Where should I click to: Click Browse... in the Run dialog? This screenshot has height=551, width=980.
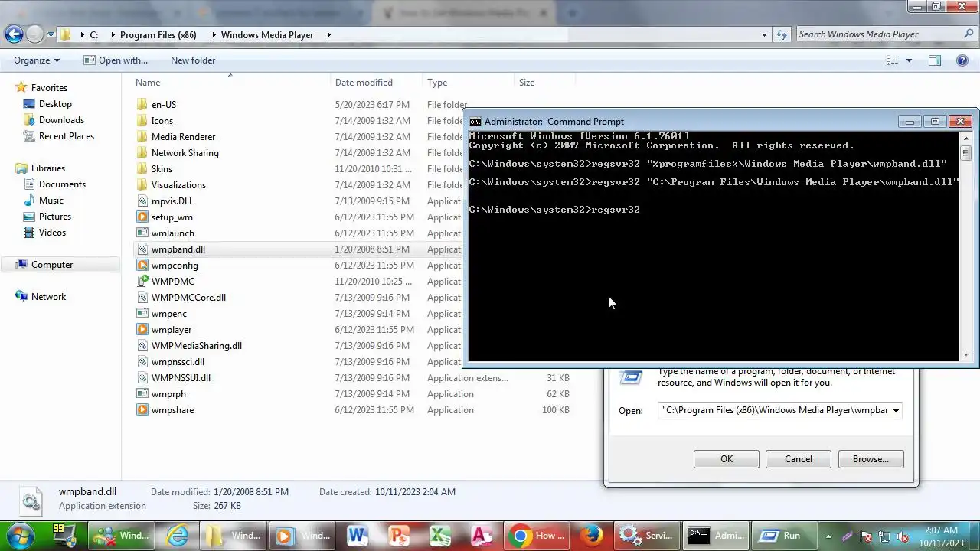click(871, 459)
